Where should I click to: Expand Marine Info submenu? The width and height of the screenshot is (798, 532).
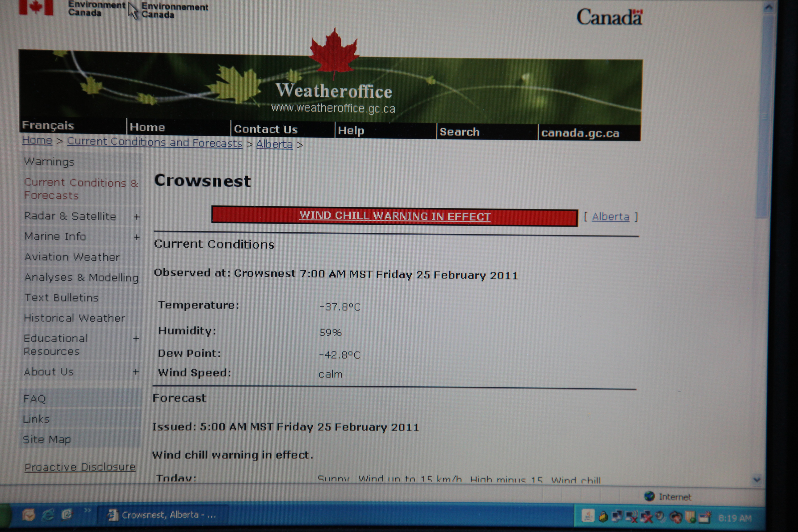click(x=136, y=237)
